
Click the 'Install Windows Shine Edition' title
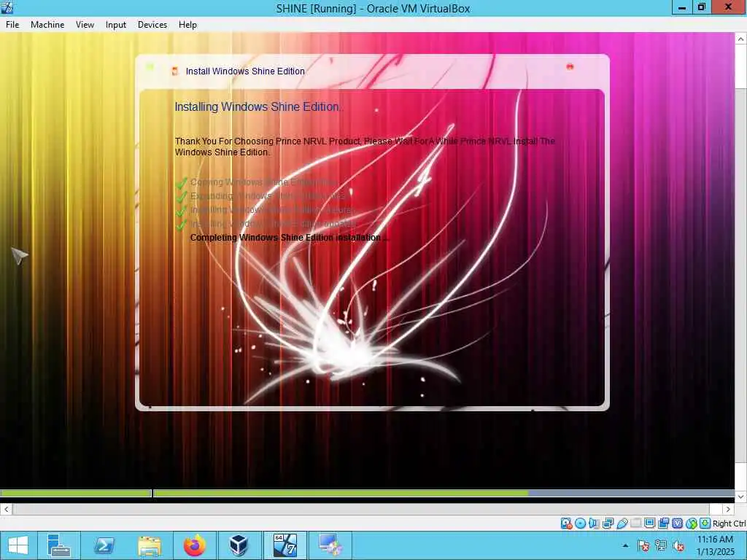click(x=245, y=71)
